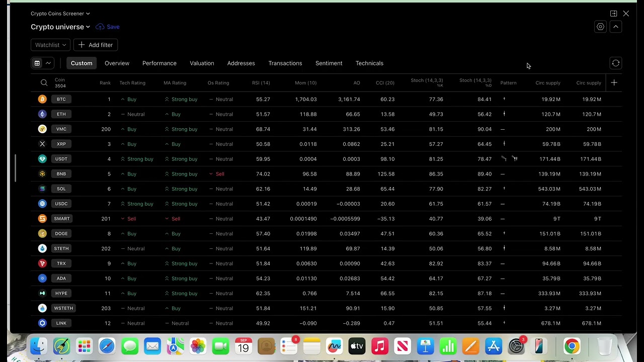Add a new column with plus icon

coord(614,82)
